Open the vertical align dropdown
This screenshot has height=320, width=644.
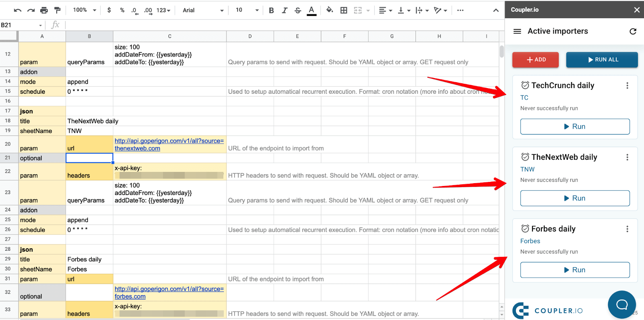coord(404,10)
